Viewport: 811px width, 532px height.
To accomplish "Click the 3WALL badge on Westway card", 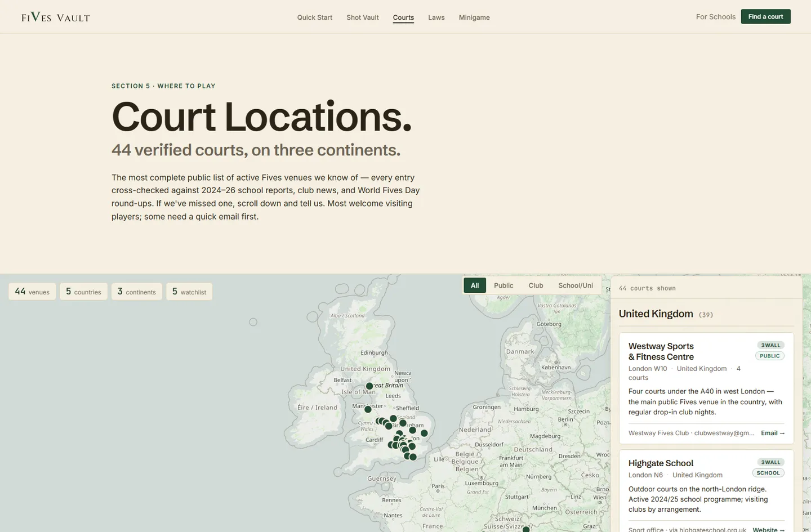I will pos(771,345).
